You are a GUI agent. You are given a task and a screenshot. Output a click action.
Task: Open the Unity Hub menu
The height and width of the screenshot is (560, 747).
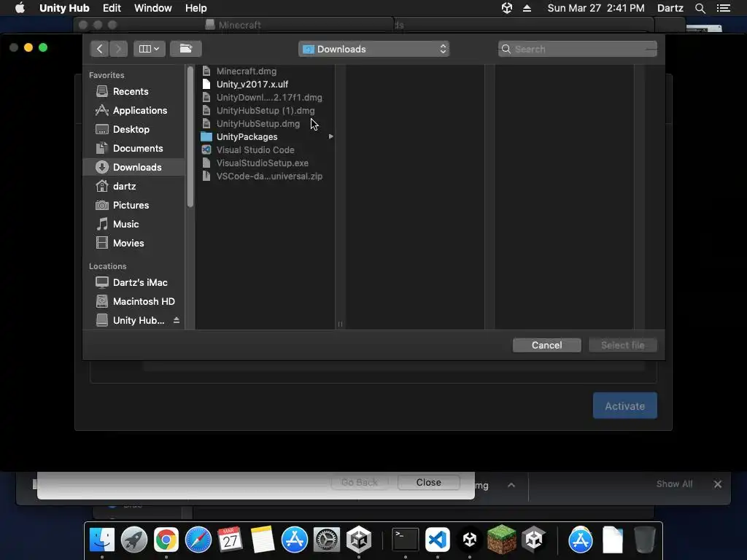click(x=64, y=8)
